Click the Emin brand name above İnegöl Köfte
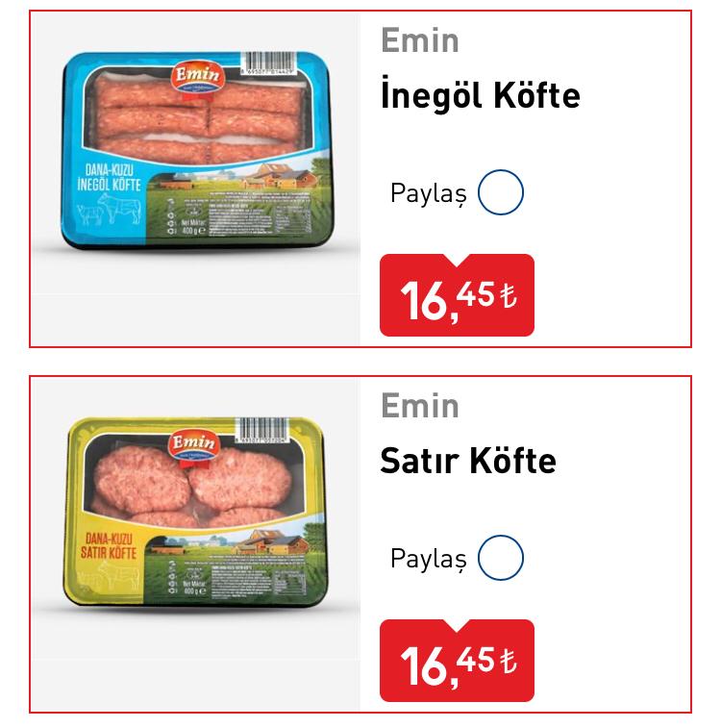 (420, 40)
